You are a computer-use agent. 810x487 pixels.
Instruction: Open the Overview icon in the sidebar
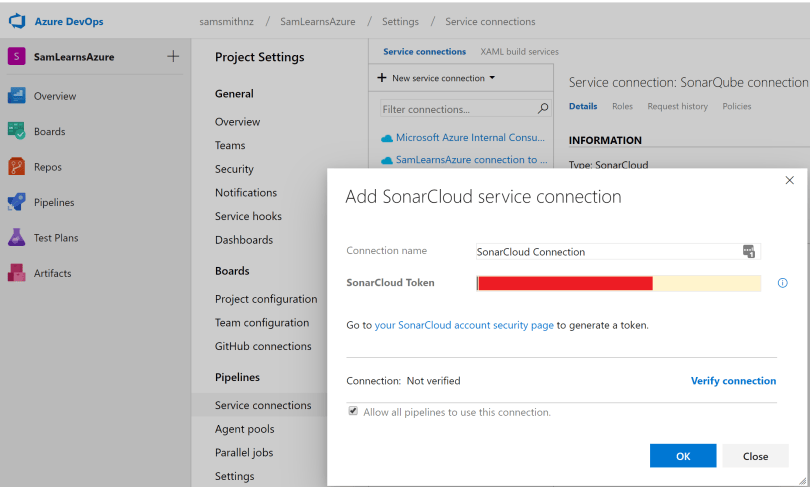[17, 96]
